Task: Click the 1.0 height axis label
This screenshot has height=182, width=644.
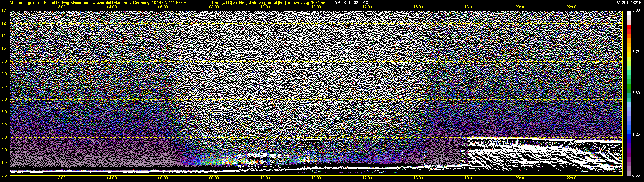Action: click(4, 163)
